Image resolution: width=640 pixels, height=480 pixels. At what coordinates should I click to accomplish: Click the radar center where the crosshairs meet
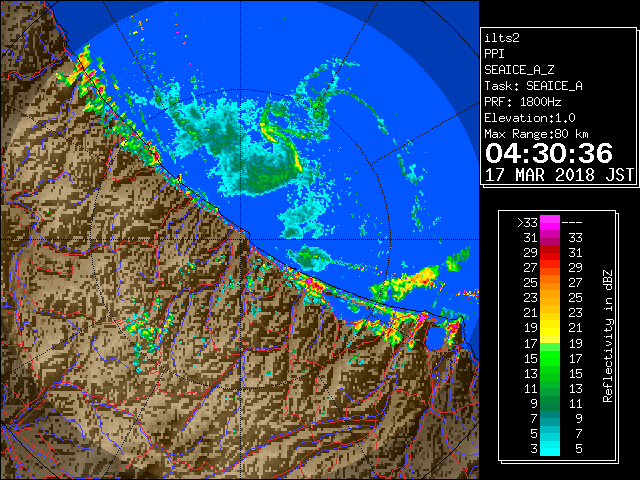[x=240, y=240]
